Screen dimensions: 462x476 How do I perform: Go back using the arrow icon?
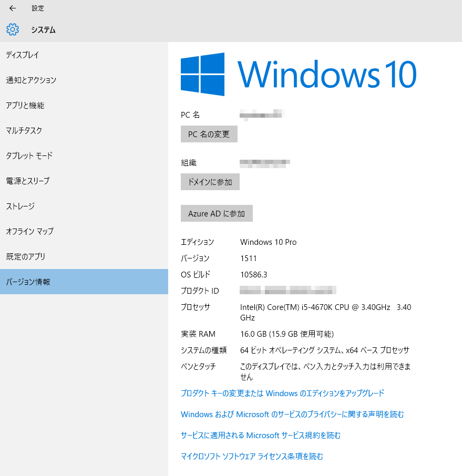pos(13,8)
